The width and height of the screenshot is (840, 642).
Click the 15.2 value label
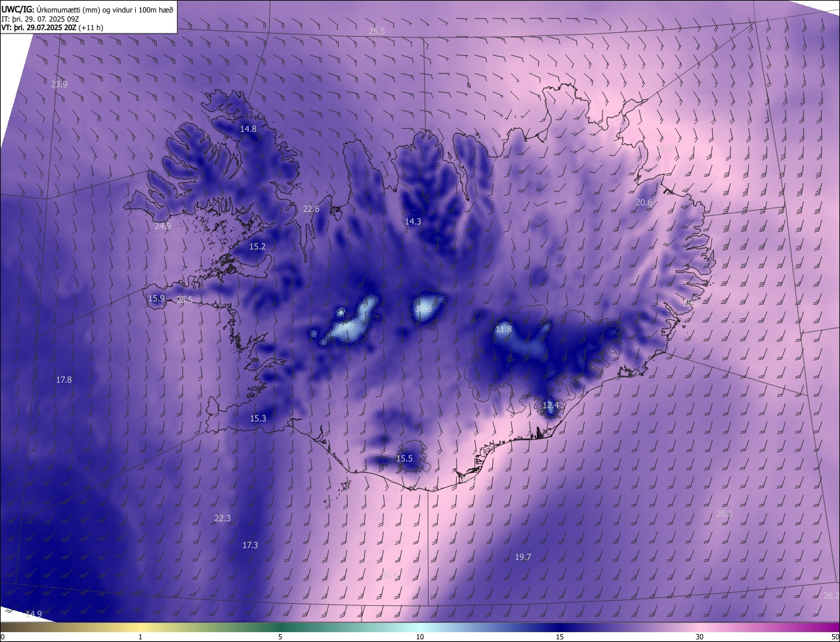click(257, 247)
